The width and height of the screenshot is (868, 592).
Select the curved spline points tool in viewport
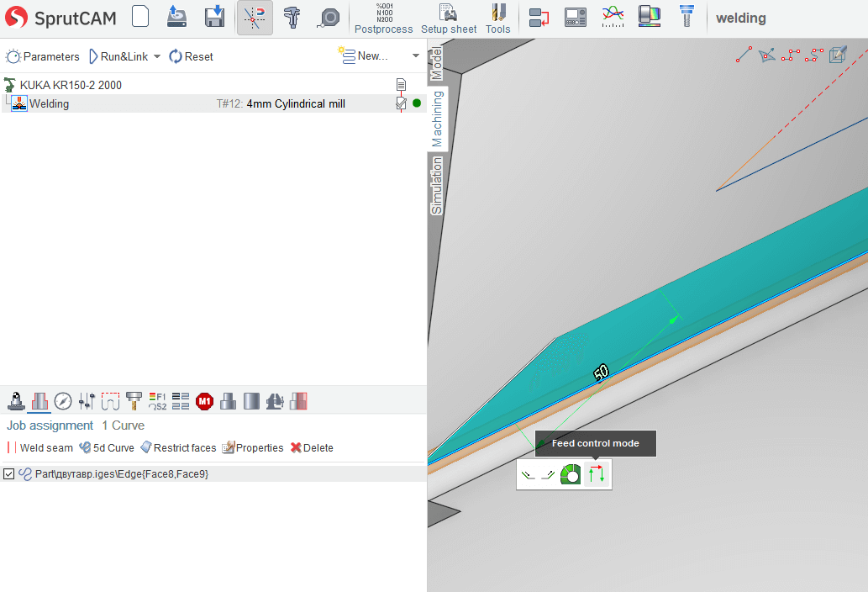tap(813, 55)
